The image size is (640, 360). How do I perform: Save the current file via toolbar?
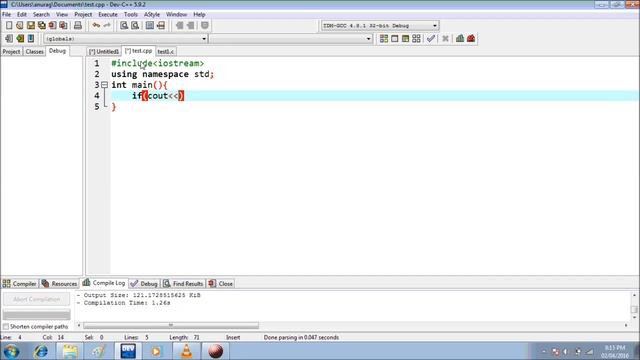31,25
